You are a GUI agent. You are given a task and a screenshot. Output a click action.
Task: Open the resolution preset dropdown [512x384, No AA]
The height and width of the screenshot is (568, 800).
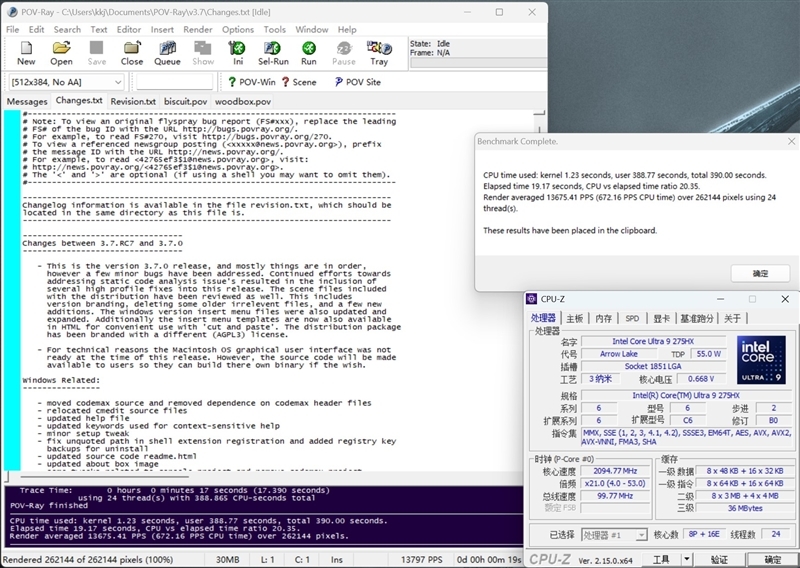tap(66, 82)
